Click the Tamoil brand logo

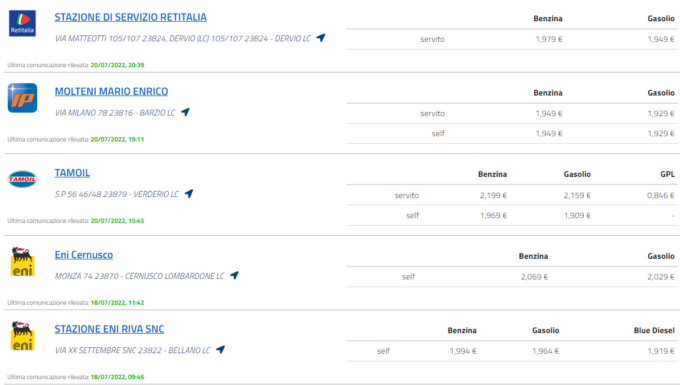[x=22, y=179]
